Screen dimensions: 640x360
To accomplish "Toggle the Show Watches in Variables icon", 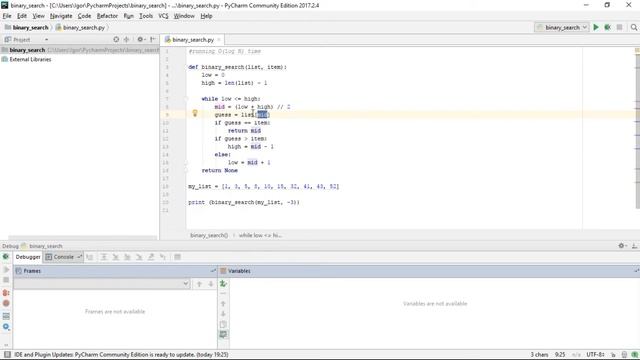I will click(223, 334).
